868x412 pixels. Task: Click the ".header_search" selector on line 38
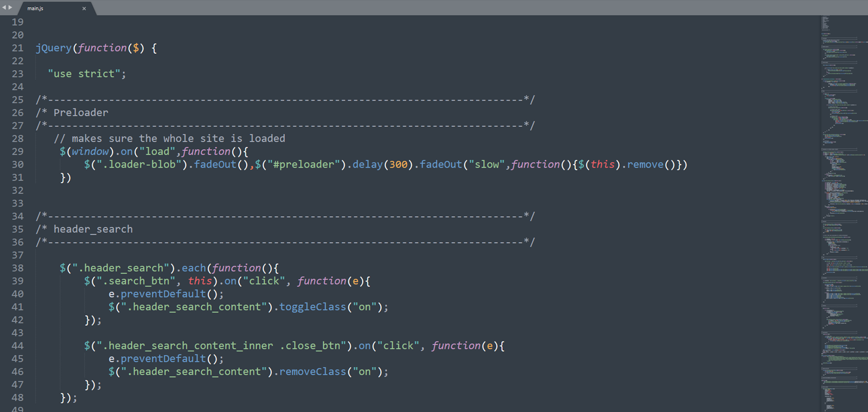121,268
